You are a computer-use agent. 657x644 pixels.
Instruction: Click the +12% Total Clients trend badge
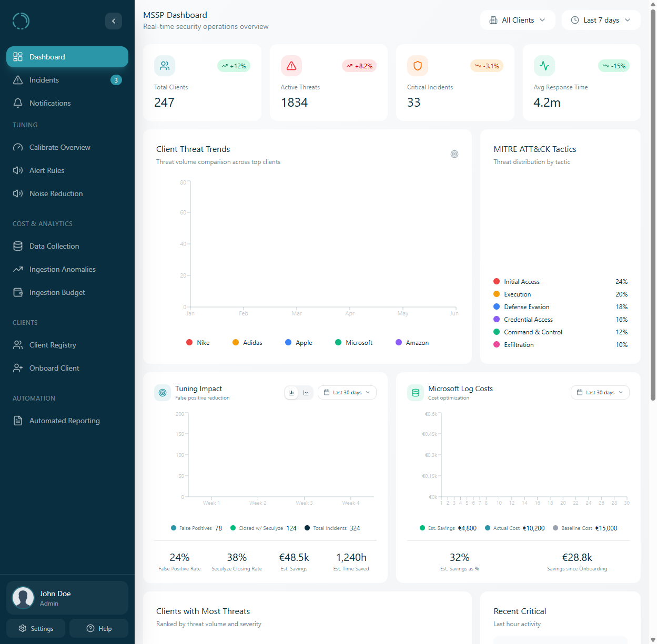(x=234, y=66)
